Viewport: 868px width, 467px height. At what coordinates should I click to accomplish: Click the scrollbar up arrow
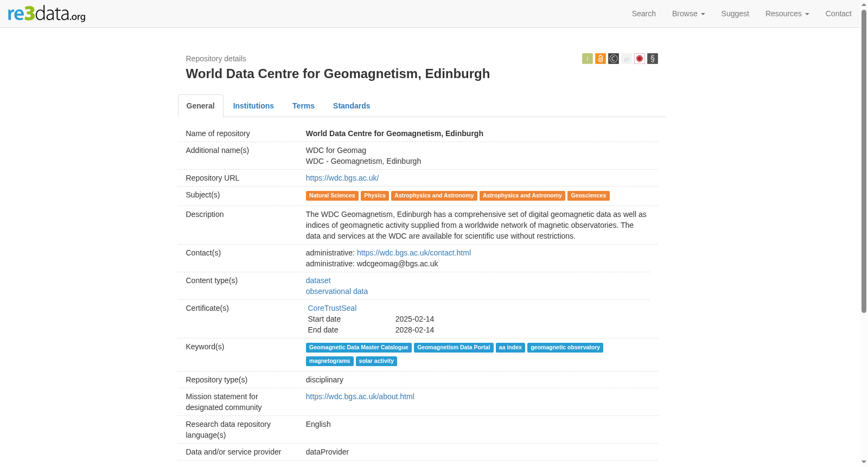pos(864,4)
